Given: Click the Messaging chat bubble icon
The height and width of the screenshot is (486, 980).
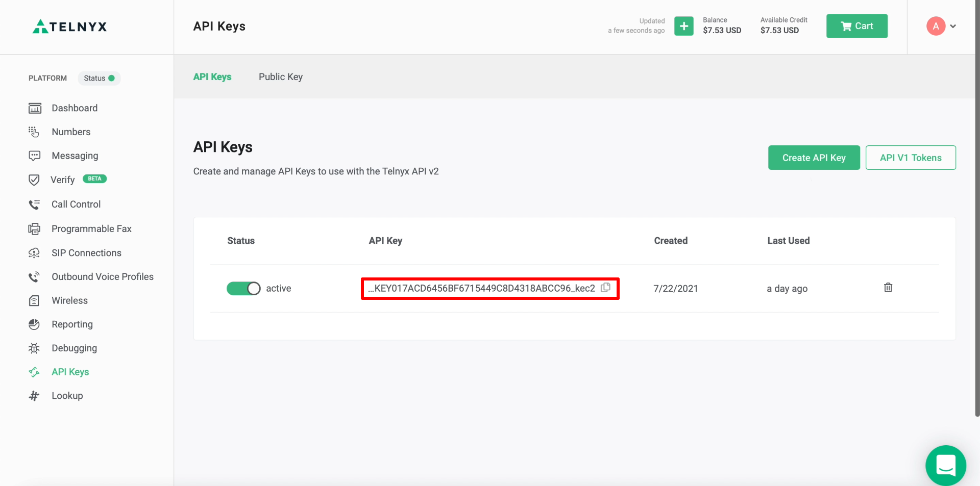Looking at the screenshot, I should tap(34, 156).
